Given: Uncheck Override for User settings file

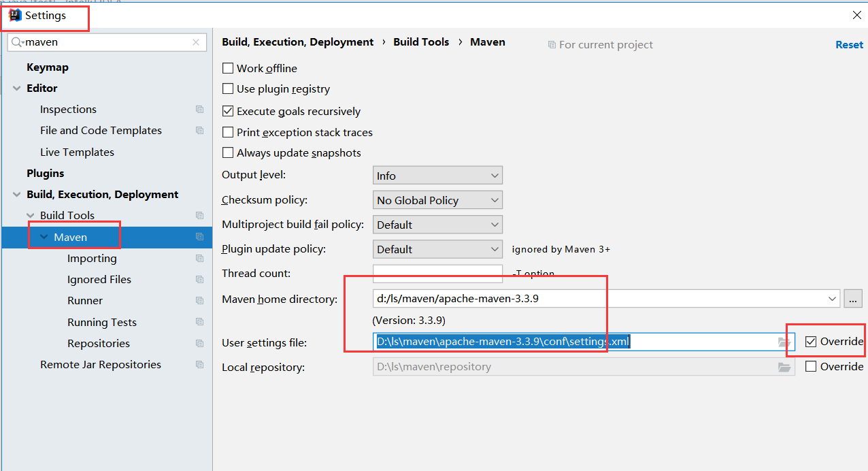Looking at the screenshot, I should pos(811,342).
